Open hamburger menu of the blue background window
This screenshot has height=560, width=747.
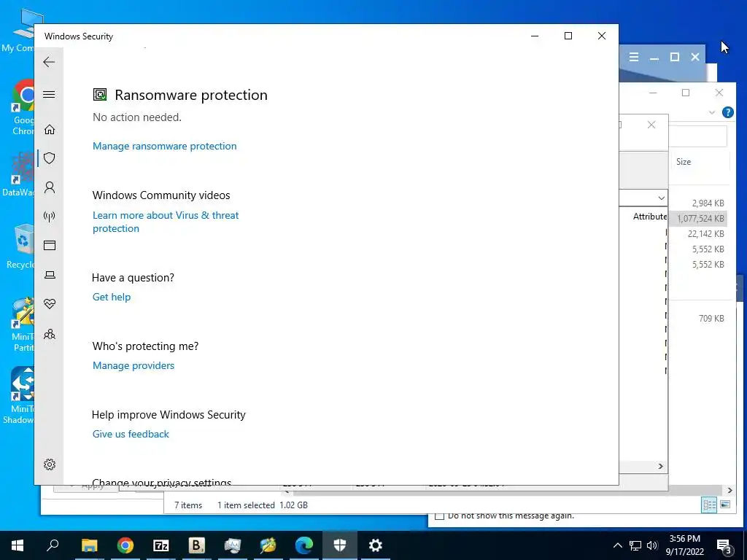tap(634, 57)
